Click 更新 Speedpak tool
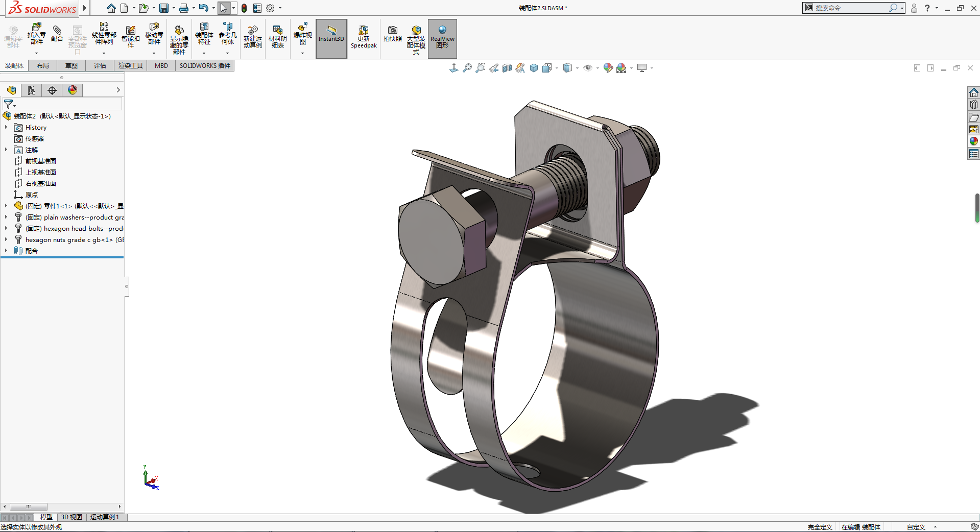Viewport: 980px width, 532px height. point(364,37)
